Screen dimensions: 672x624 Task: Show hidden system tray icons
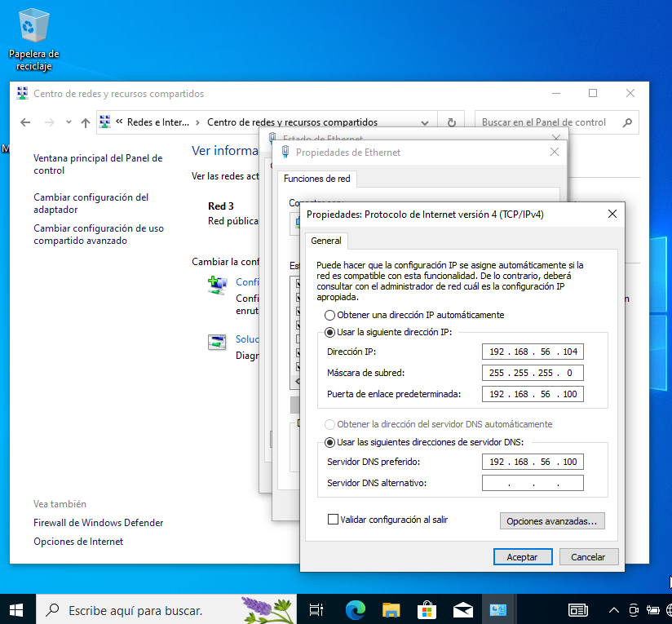614,610
